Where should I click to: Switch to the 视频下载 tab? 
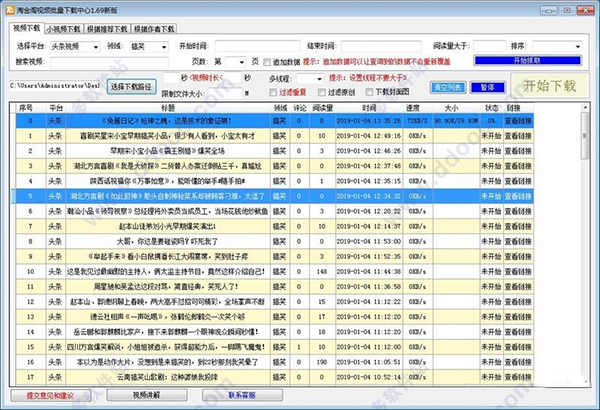point(26,28)
